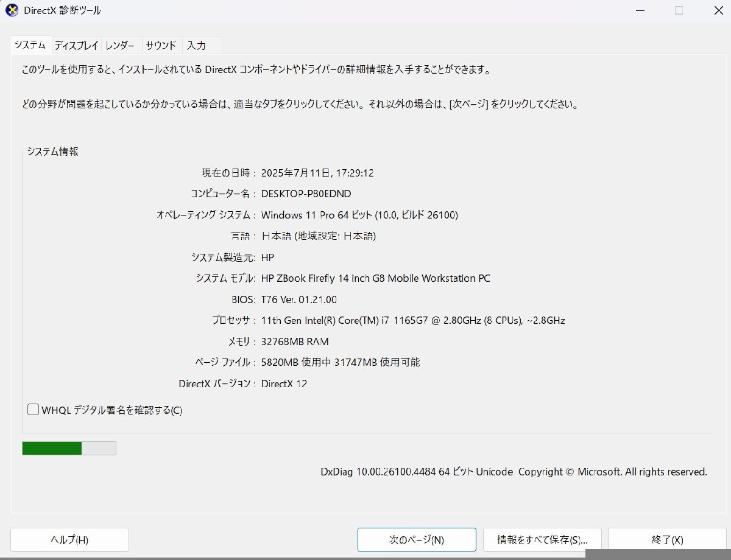Image resolution: width=731 pixels, height=560 pixels.
Task: Minimize the DirectX 診断ツール window
Action: [640, 10]
